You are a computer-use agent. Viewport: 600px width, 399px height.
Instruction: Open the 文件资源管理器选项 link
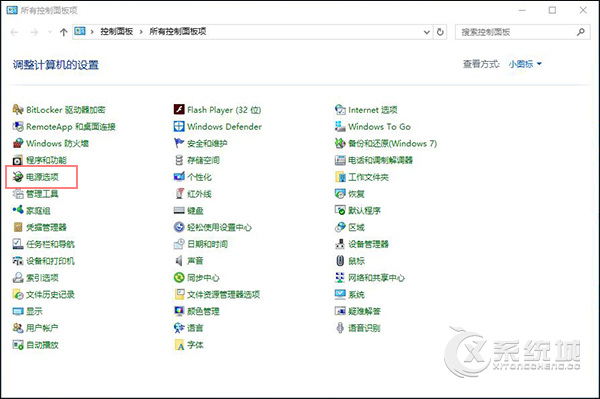tap(223, 295)
